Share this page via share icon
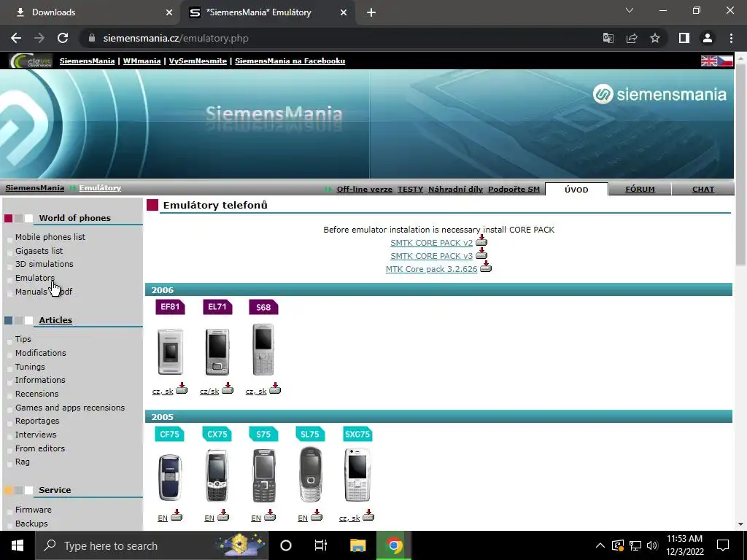 [632, 38]
